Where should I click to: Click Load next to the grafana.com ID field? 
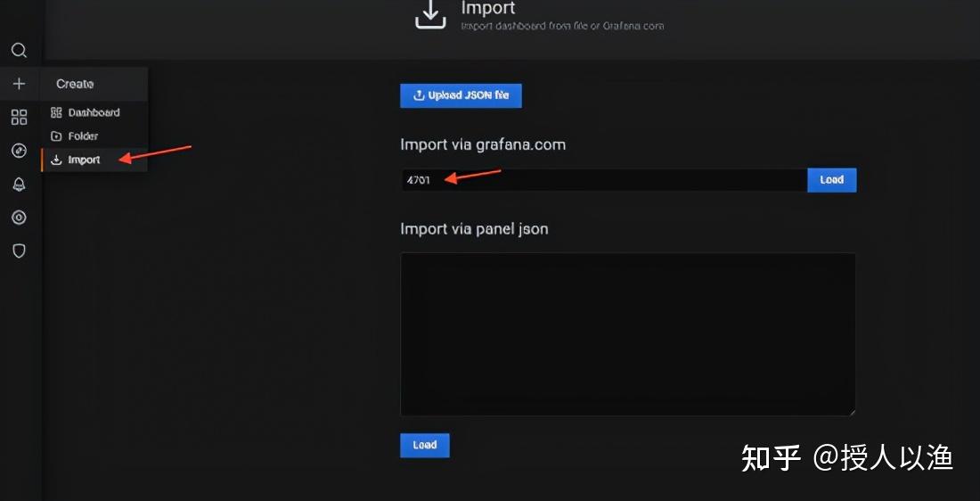click(x=832, y=180)
